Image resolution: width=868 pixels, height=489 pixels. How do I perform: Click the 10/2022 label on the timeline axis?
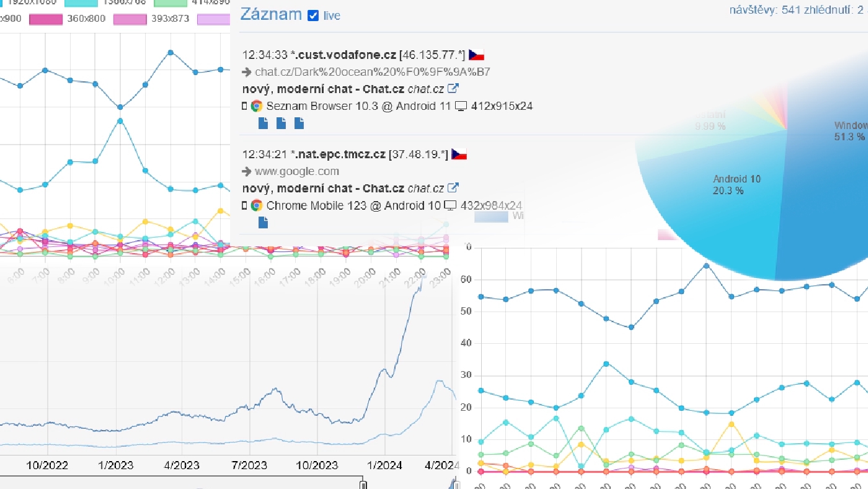47,465
